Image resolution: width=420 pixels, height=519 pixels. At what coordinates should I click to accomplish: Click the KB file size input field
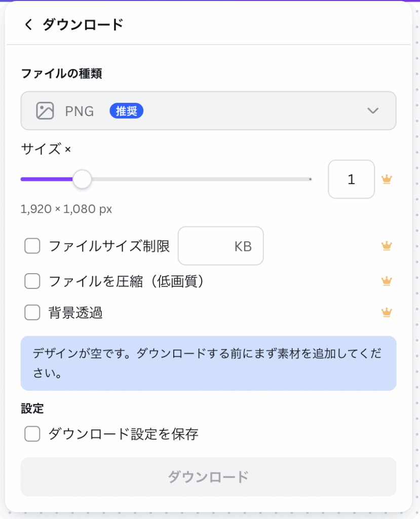click(220, 246)
